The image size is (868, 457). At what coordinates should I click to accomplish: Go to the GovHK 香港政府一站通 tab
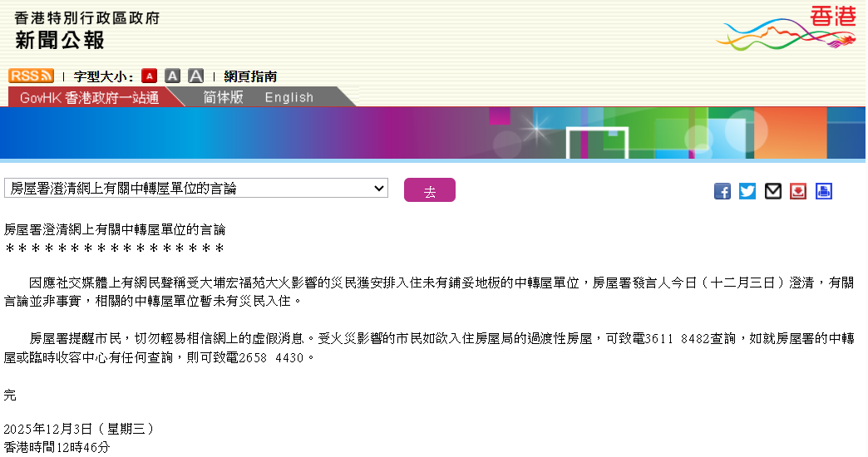(x=90, y=97)
